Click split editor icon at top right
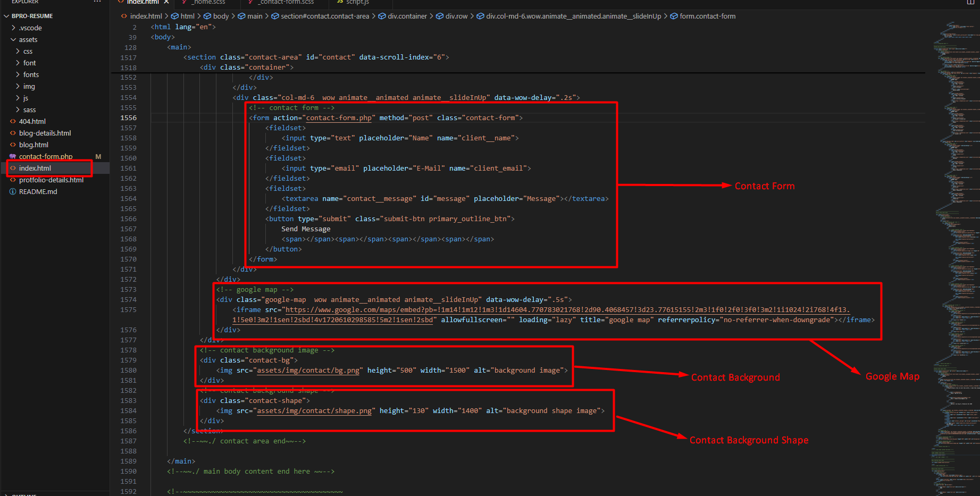 (970, 2)
